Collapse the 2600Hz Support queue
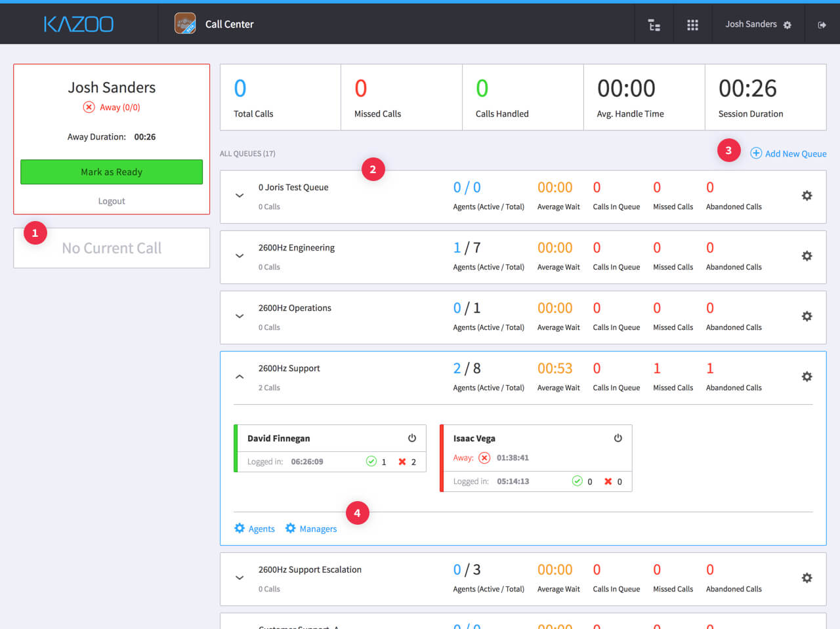The image size is (840, 629). pos(240,376)
